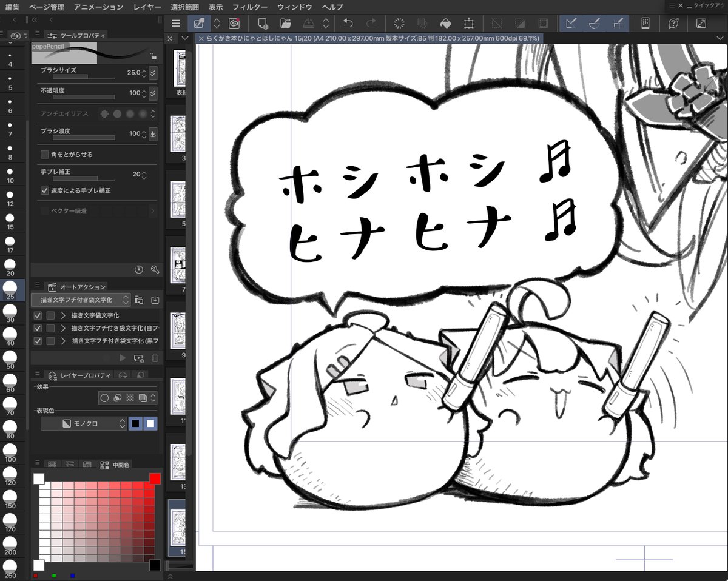728x581 pixels.
Task: Open the auto action set folder icon
Action: (x=139, y=300)
